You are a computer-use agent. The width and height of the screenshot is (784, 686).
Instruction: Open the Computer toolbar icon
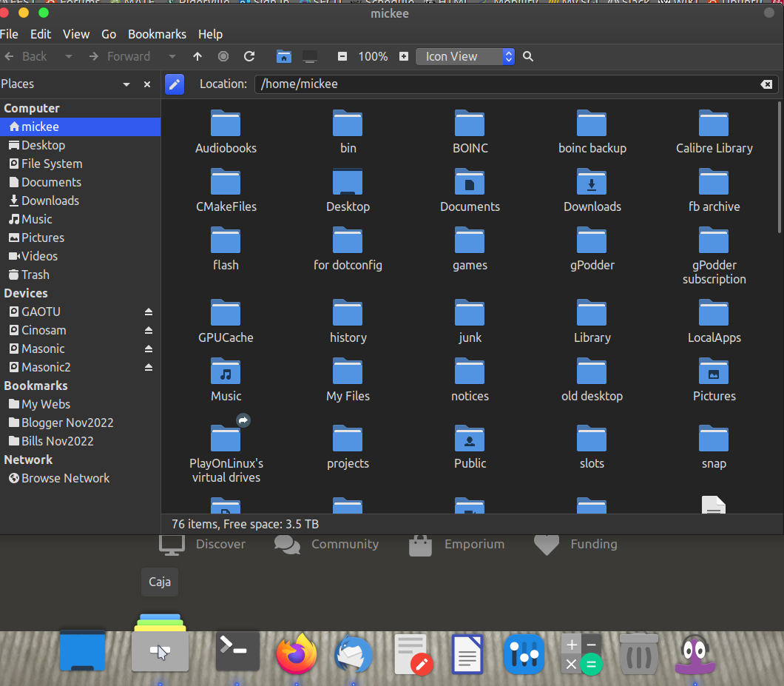(x=310, y=56)
